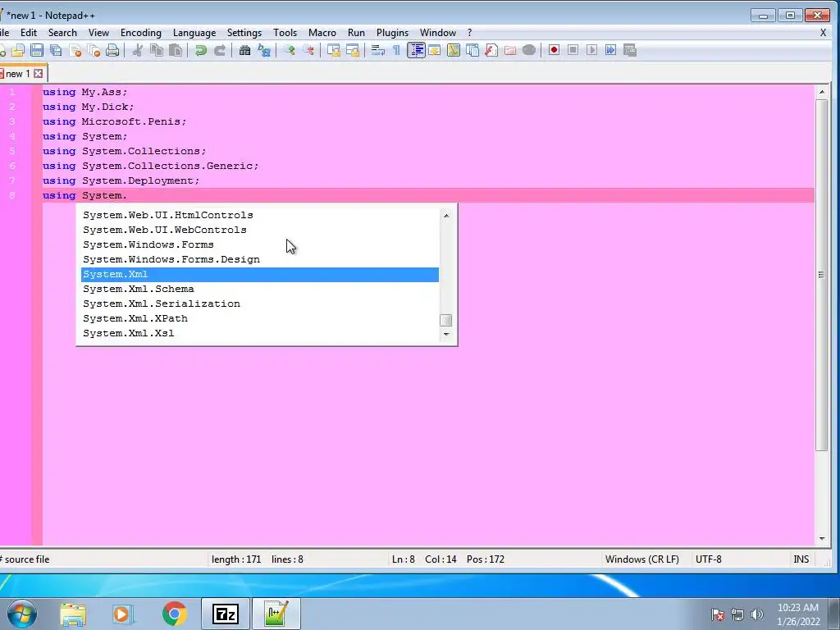Open the Search menu

(x=62, y=33)
